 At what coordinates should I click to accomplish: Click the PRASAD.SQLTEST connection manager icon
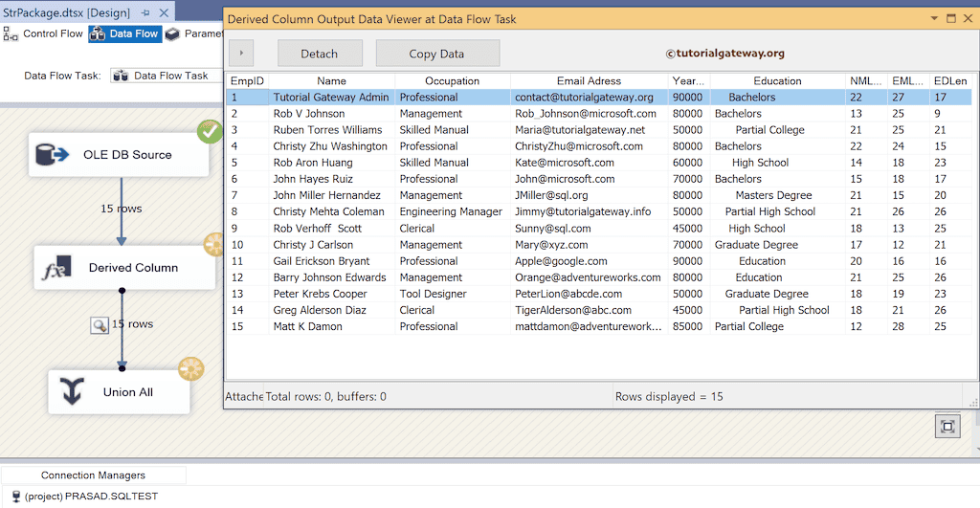point(16,497)
